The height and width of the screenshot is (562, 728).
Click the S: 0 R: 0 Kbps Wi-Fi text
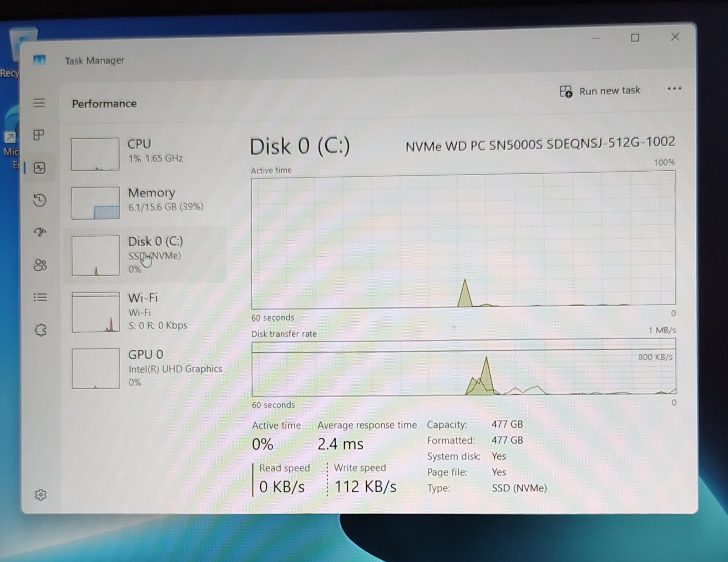(158, 325)
